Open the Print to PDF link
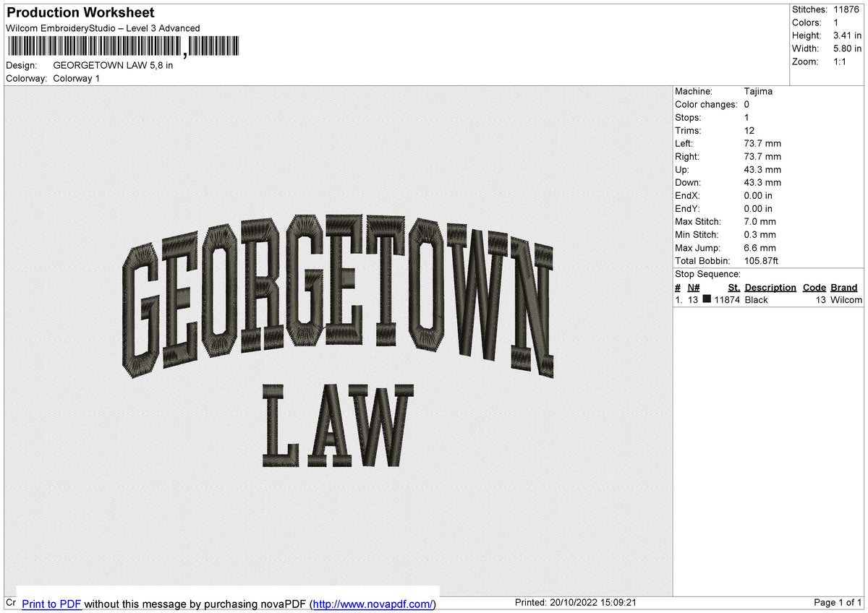Viewport: 868px width, 613px height. click(x=51, y=604)
